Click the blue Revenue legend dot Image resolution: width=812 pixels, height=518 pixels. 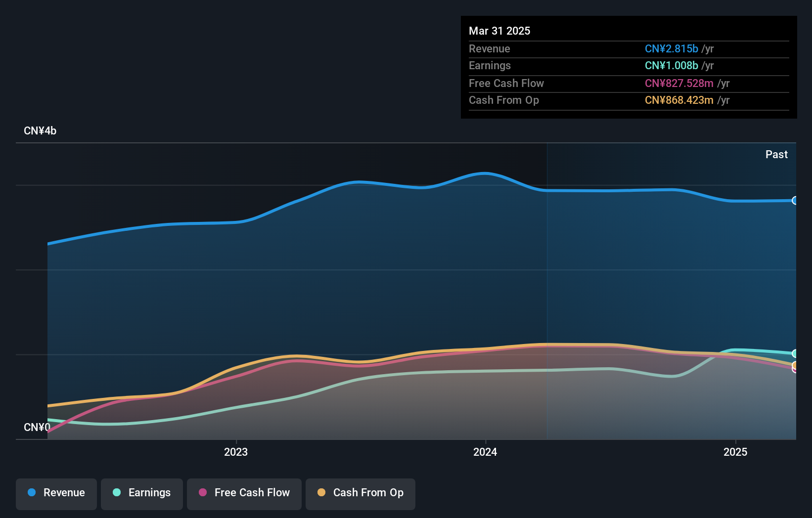32,492
